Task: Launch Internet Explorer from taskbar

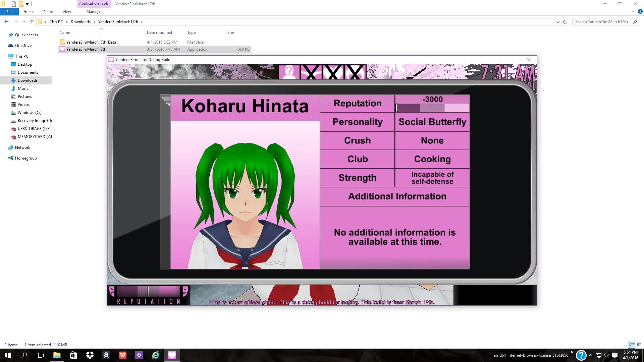Action: [156, 355]
